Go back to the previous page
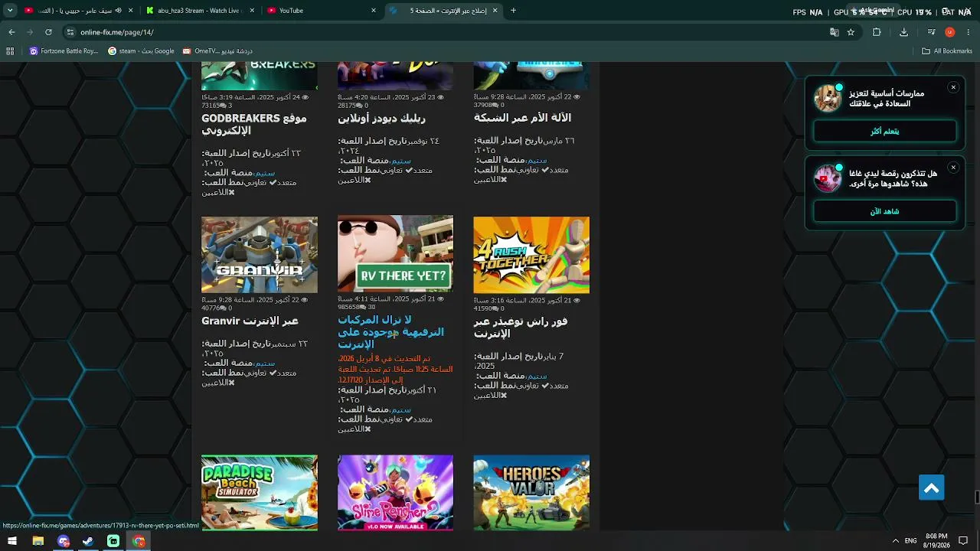The width and height of the screenshot is (980, 551). (11, 32)
